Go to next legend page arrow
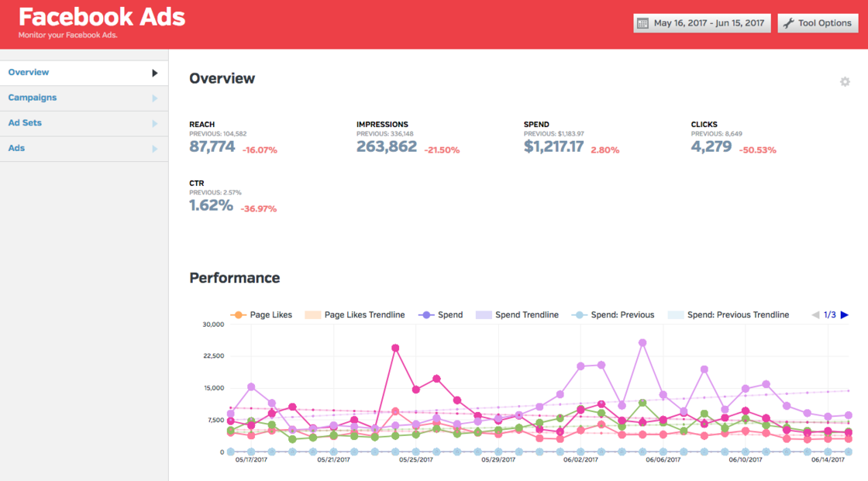Screen dimensions: 868x481 coord(844,315)
